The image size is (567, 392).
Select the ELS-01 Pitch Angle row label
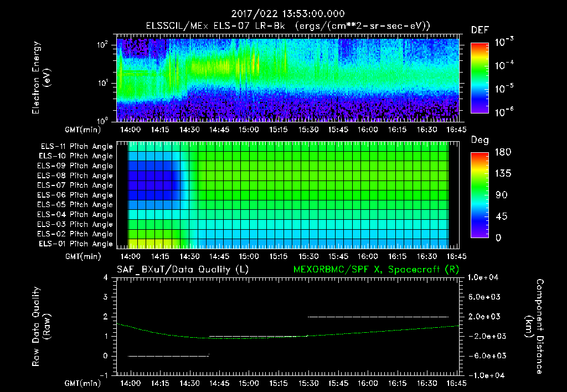[x=76, y=244]
